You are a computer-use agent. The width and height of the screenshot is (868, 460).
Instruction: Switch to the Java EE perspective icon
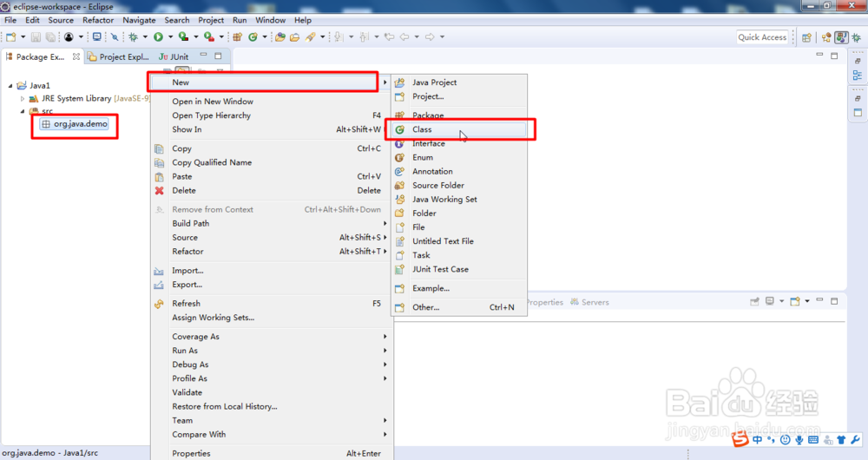tap(826, 37)
